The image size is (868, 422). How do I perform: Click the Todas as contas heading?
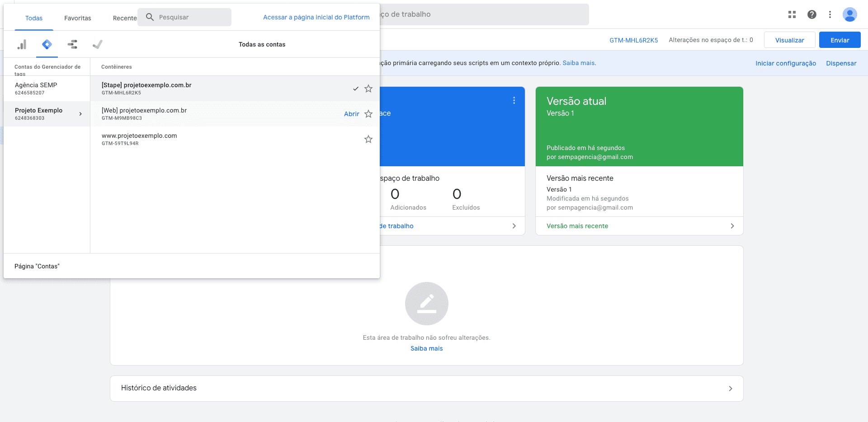[x=262, y=44]
